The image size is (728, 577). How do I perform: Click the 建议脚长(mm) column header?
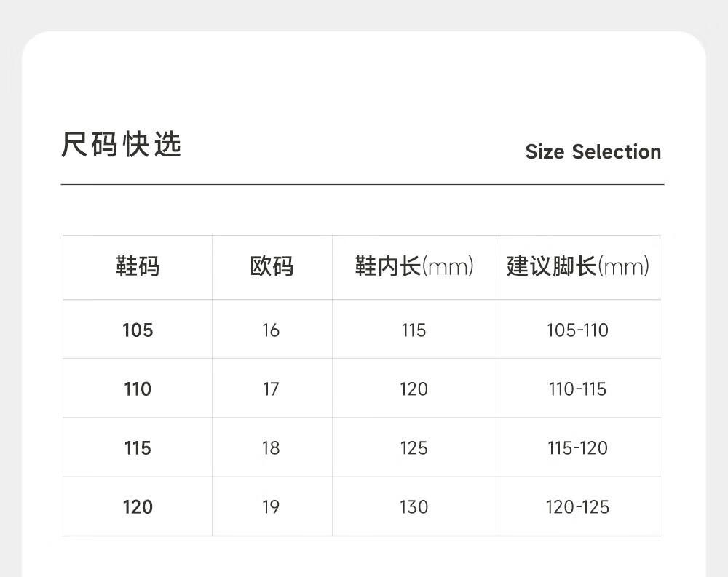pos(578,266)
